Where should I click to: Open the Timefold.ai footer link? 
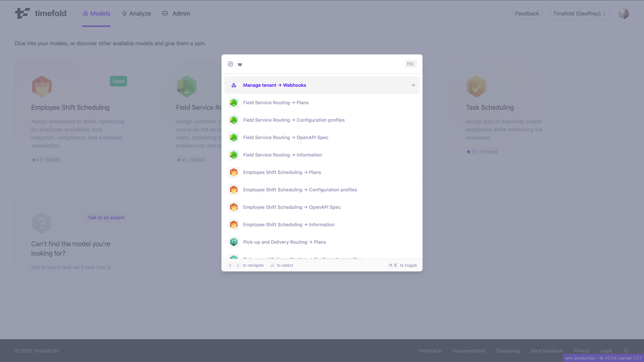pyautogui.click(x=430, y=351)
